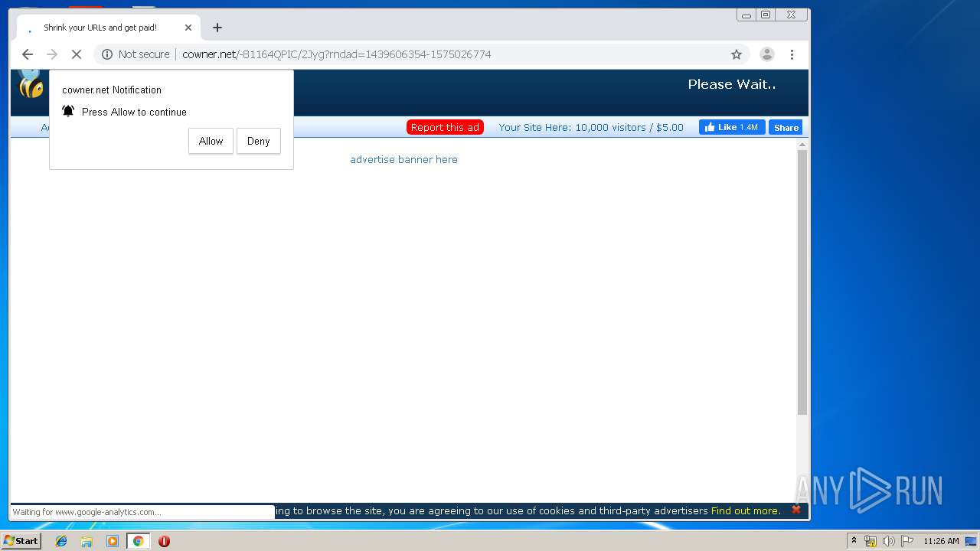Allow cowner.net notifications

(x=211, y=141)
